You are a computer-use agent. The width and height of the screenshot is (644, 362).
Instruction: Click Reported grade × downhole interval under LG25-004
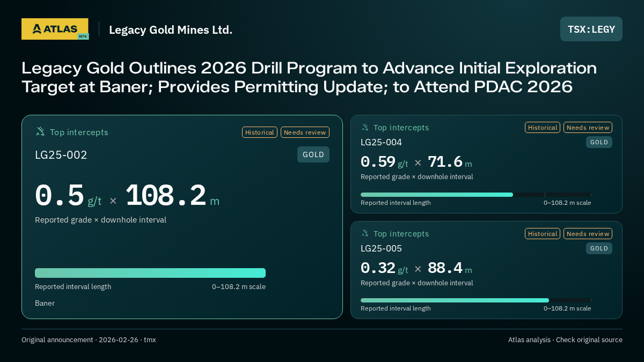(x=416, y=177)
